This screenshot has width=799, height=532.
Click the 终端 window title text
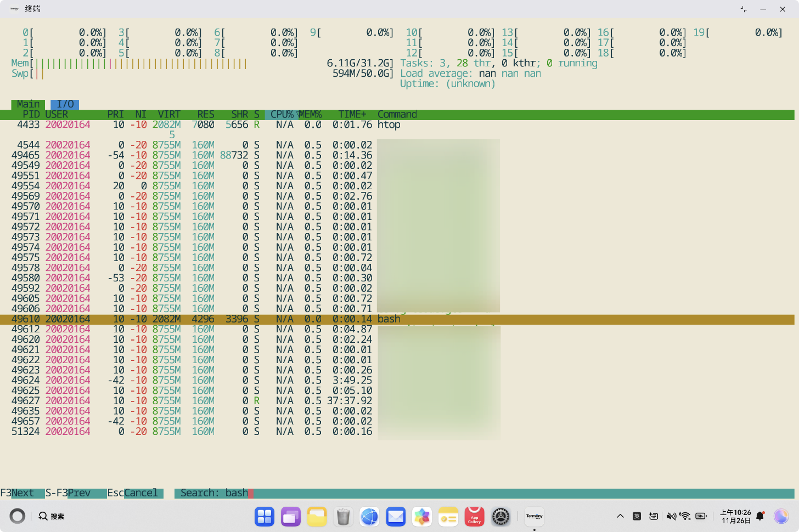pyautogui.click(x=32, y=9)
